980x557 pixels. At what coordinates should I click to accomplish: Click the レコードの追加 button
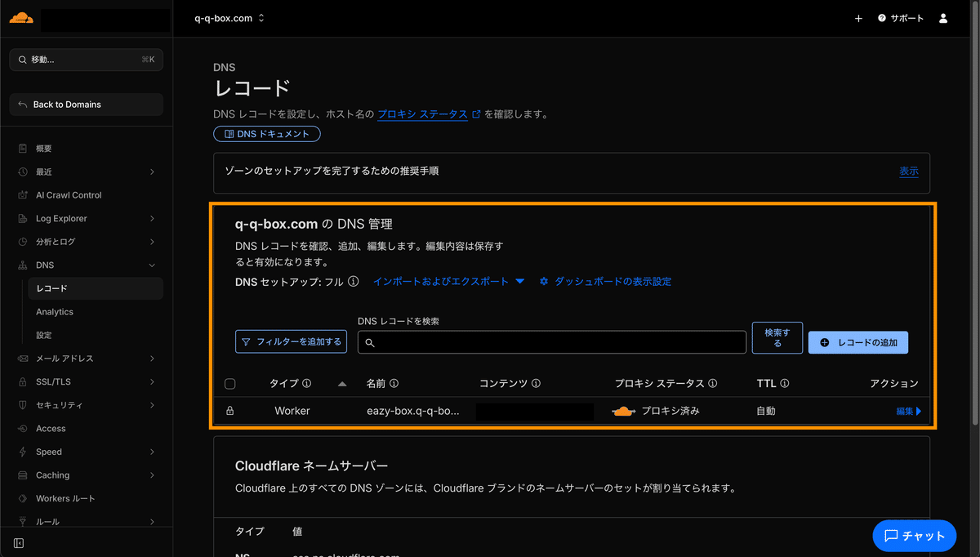[x=858, y=342]
